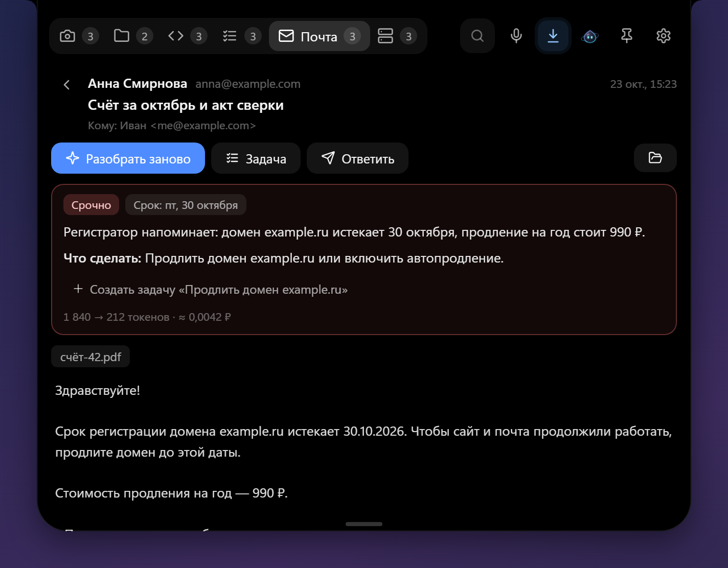728x568 pixels.
Task: Switch to the code snippets tab
Action: [187, 36]
